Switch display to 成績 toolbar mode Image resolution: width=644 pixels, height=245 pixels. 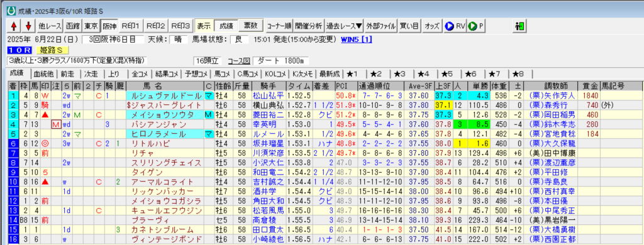226,26
